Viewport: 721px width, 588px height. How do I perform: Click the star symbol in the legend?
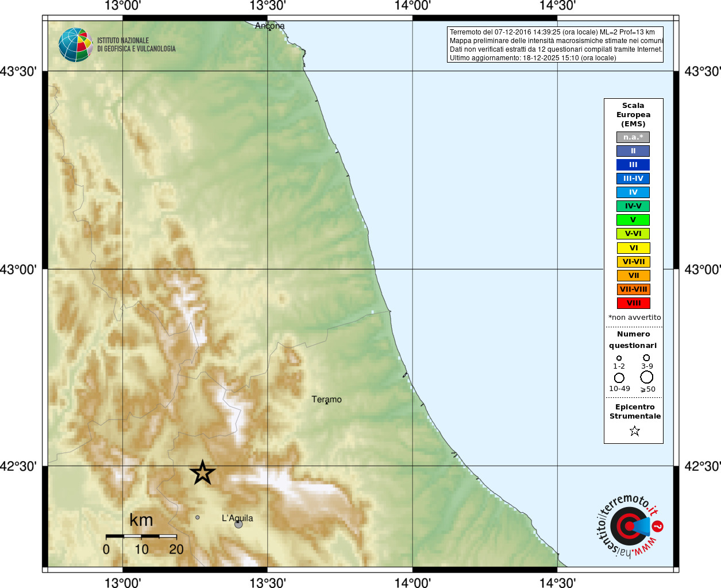click(x=634, y=431)
